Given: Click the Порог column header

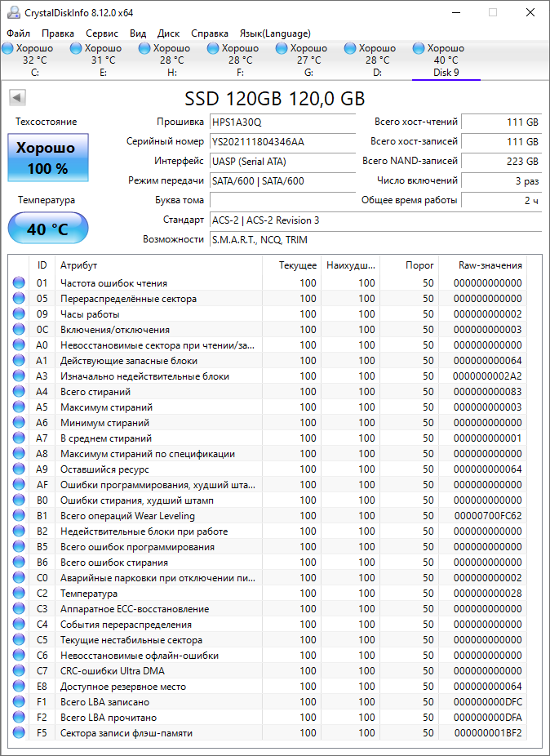Looking at the screenshot, I should point(410,265).
